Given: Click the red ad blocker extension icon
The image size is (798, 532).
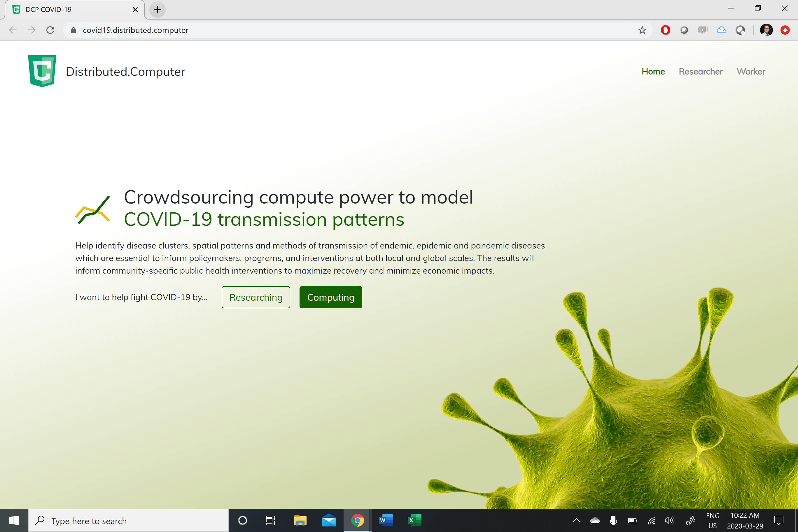Looking at the screenshot, I should click(x=665, y=30).
